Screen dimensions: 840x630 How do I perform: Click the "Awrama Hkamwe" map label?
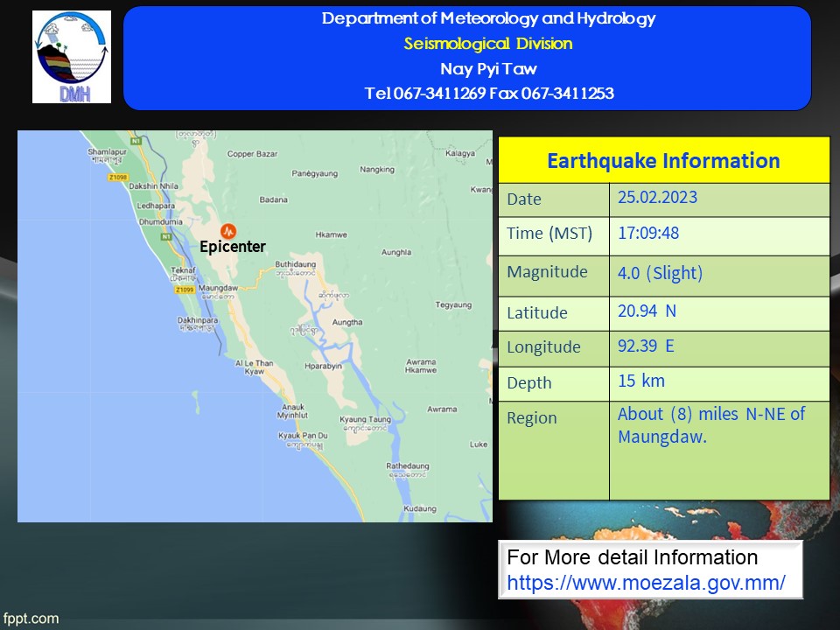421,366
